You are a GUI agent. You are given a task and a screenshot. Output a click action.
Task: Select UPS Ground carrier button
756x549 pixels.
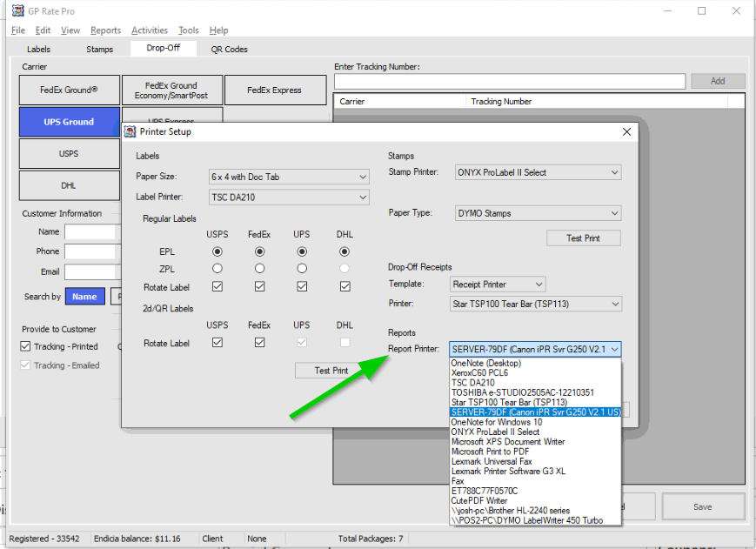[69, 122]
